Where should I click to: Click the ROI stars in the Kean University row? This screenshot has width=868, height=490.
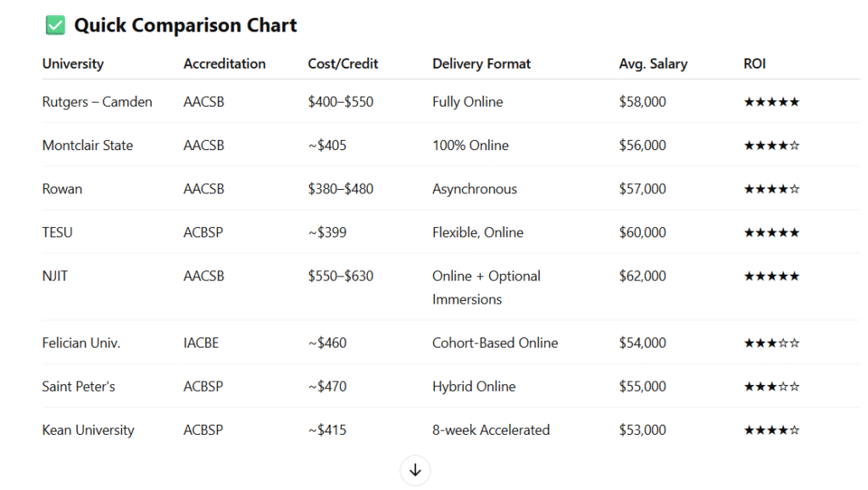click(x=771, y=431)
